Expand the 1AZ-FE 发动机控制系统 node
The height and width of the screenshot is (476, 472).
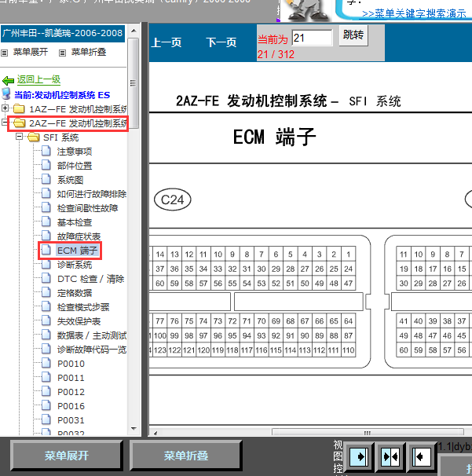coord(5,108)
